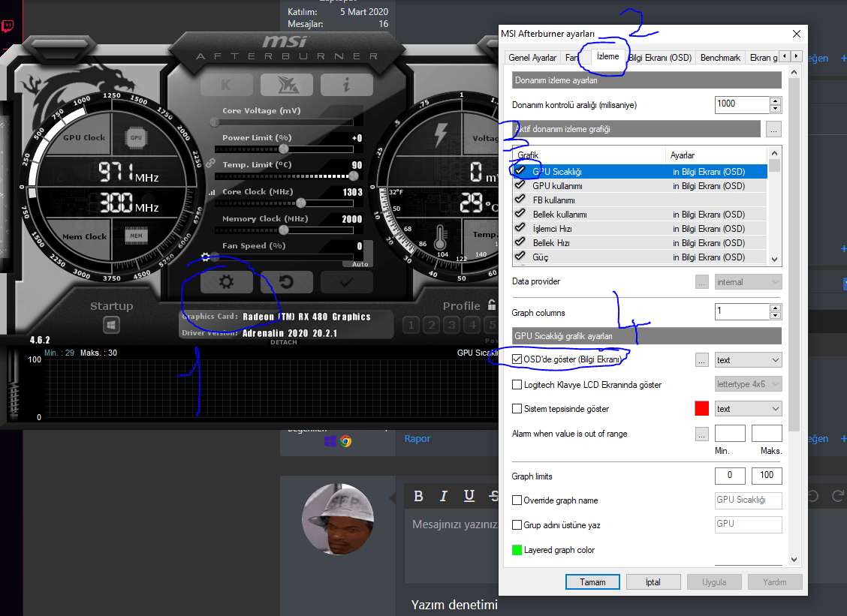Toggle the GPU kullanımı graph checkmark

pos(520,185)
